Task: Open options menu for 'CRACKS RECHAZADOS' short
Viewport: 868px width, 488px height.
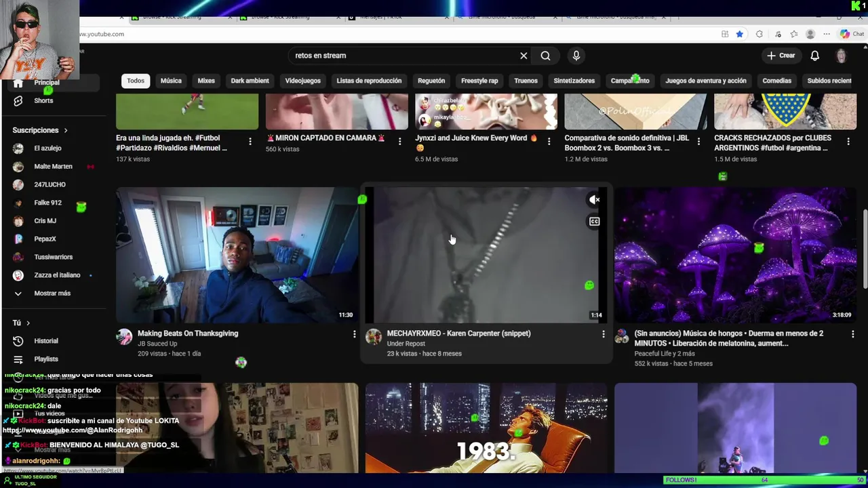Action: pyautogui.click(x=848, y=142)
